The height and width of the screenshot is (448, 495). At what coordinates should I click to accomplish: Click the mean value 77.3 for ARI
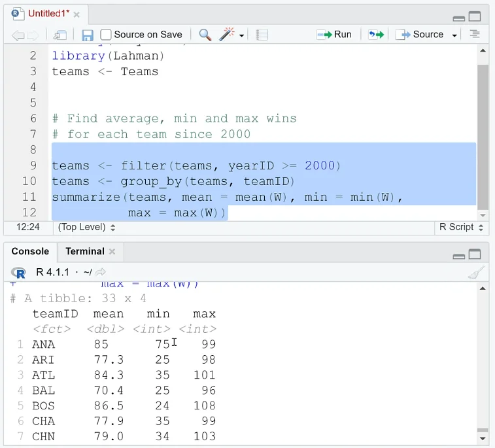109,360
